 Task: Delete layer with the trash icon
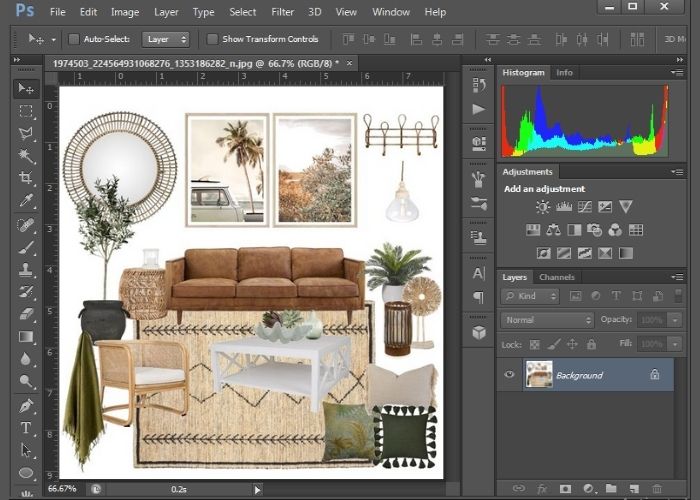point(657,488)
